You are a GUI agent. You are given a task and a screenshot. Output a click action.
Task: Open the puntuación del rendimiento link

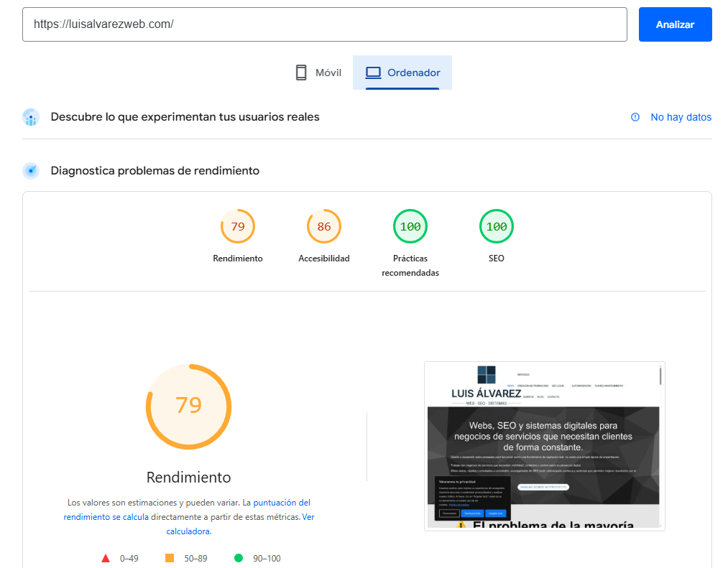point(281,503)
